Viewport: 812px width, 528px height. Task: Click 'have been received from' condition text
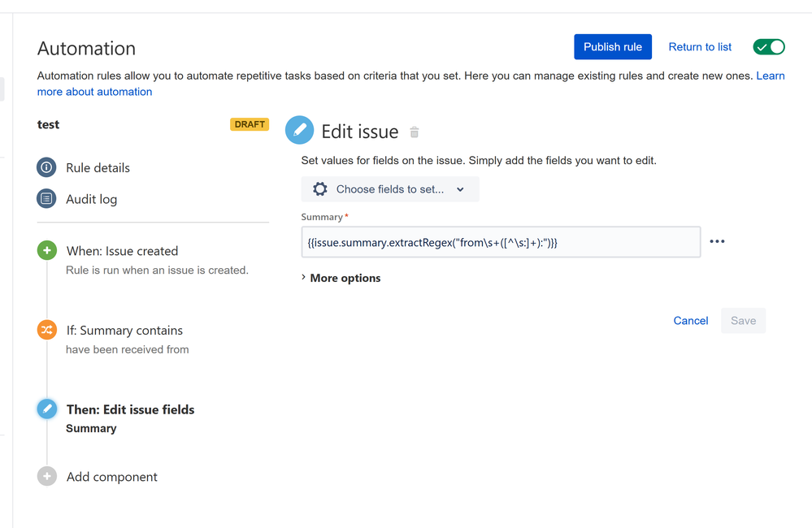pos(128,349)
